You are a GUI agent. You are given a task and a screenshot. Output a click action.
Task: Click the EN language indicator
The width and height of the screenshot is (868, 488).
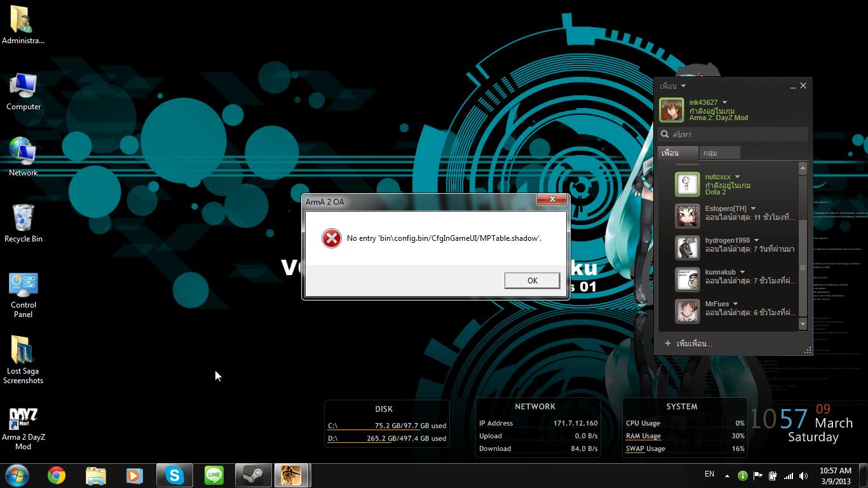pyautogui.click(x=709, y=474)
